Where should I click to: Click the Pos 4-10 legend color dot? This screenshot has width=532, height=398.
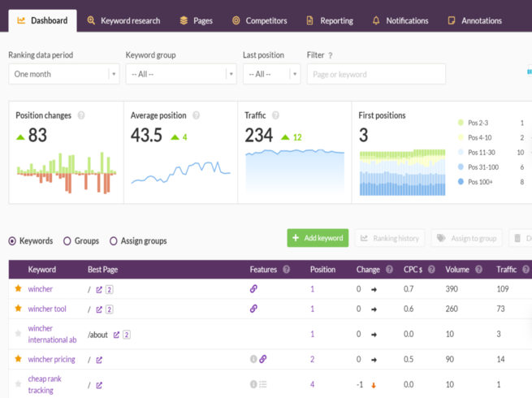coord(461,137)
